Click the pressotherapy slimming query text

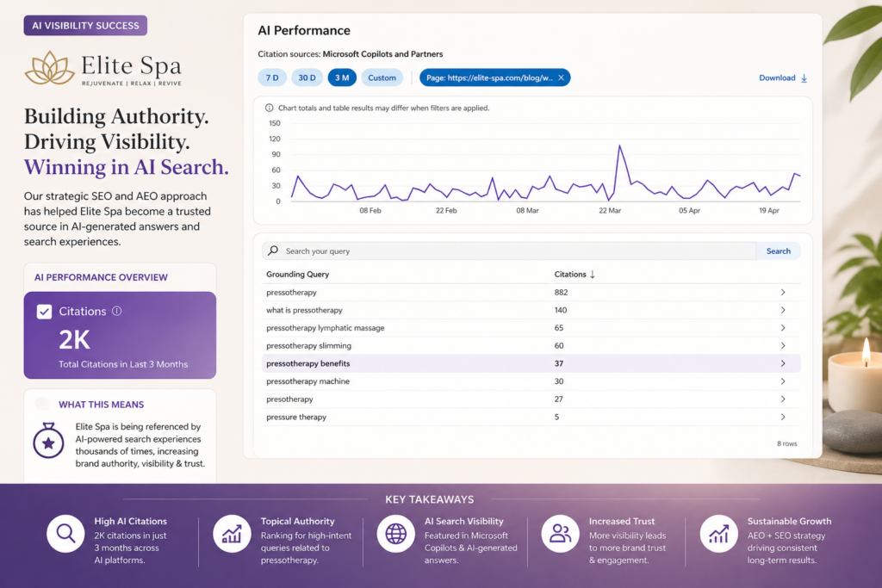click(309, 346)
